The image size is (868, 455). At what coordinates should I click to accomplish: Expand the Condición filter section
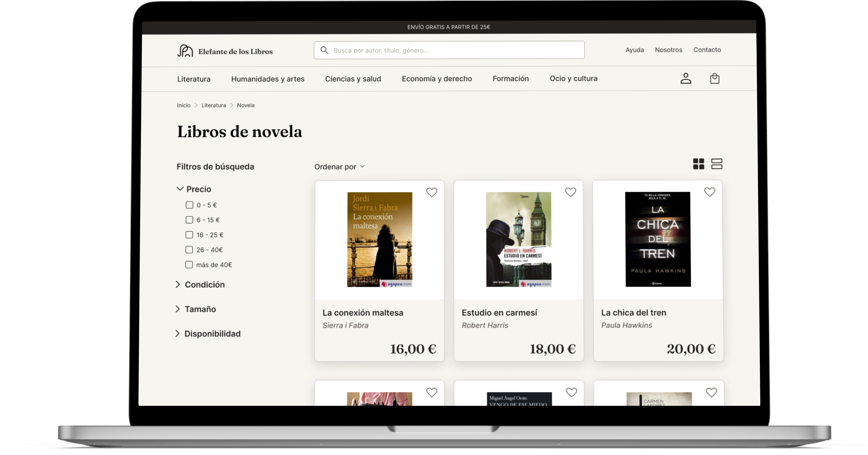pos(200,284)
